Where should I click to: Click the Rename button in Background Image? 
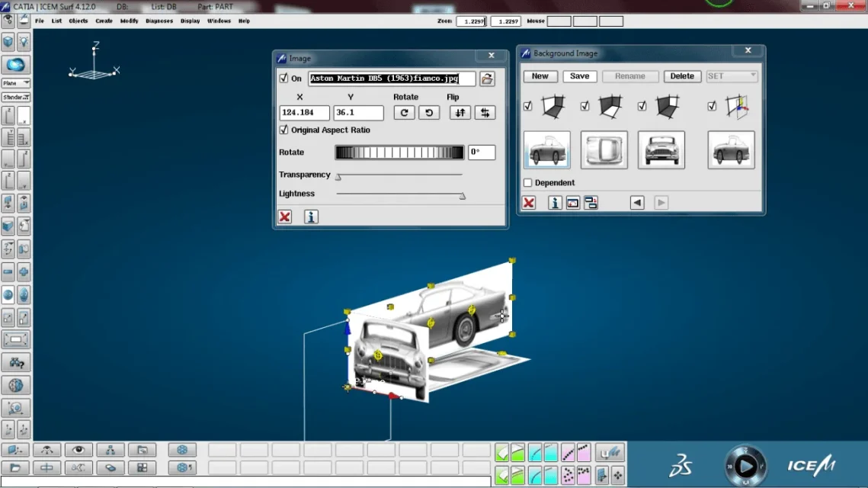[x=630, y=76]
